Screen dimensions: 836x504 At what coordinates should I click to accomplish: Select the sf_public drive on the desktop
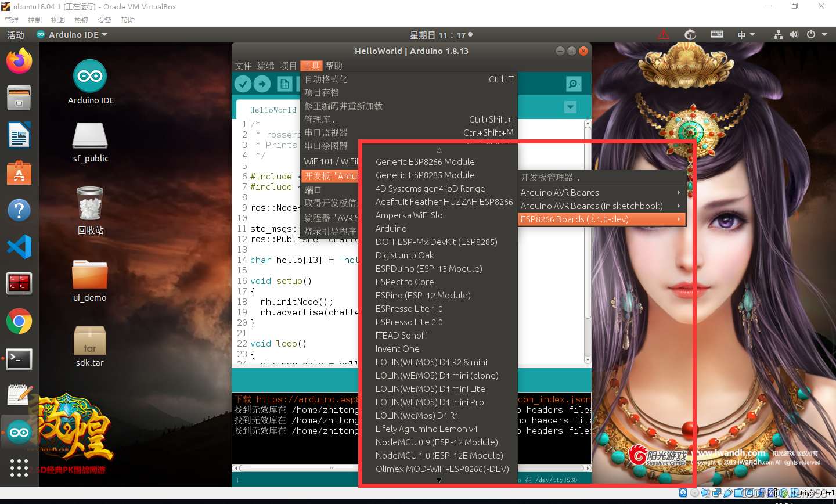click(x=91, y=142)
